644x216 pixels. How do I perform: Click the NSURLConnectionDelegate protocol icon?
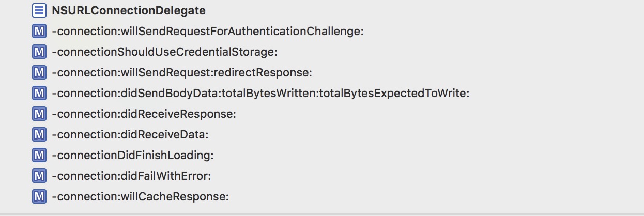39,10
